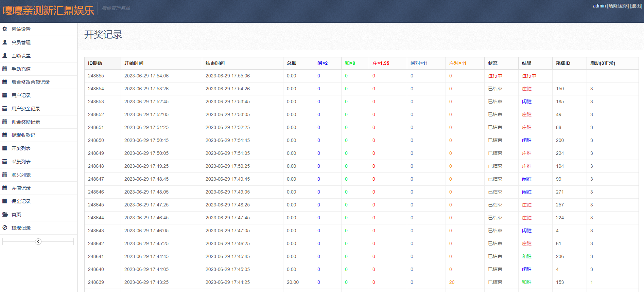Click the folder icon beside 首页
Viewport: 644px width, 292px height.
(x=5, y=215)
